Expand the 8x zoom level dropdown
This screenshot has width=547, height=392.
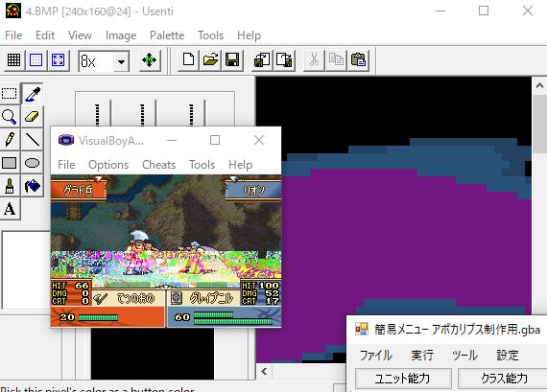pos(122,61)
